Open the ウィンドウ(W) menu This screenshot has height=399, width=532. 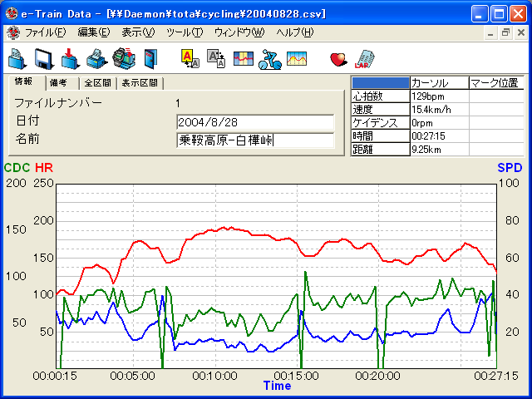click(239, 32)
